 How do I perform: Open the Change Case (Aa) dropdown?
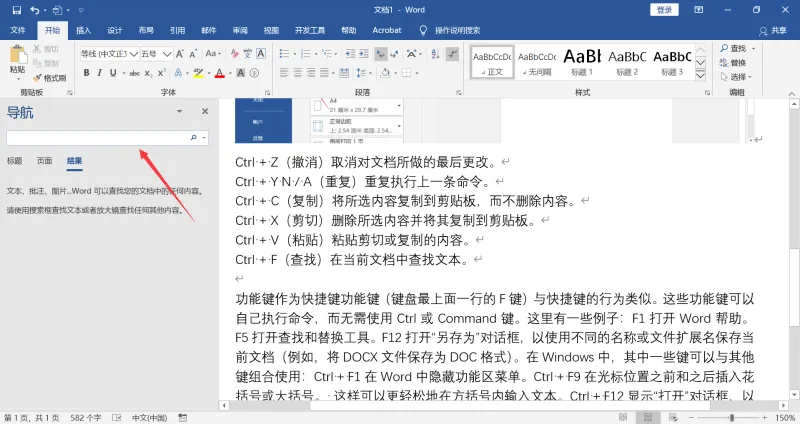(x=213, y=54)
